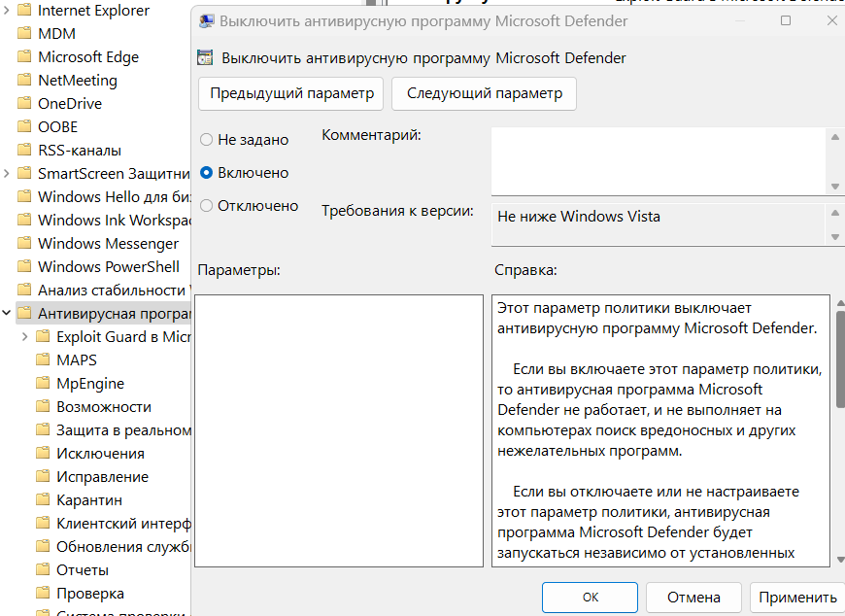Open the Проверка tree item
Image resolution: width=845 pixels, height=616 pixels.
(90, 594)
